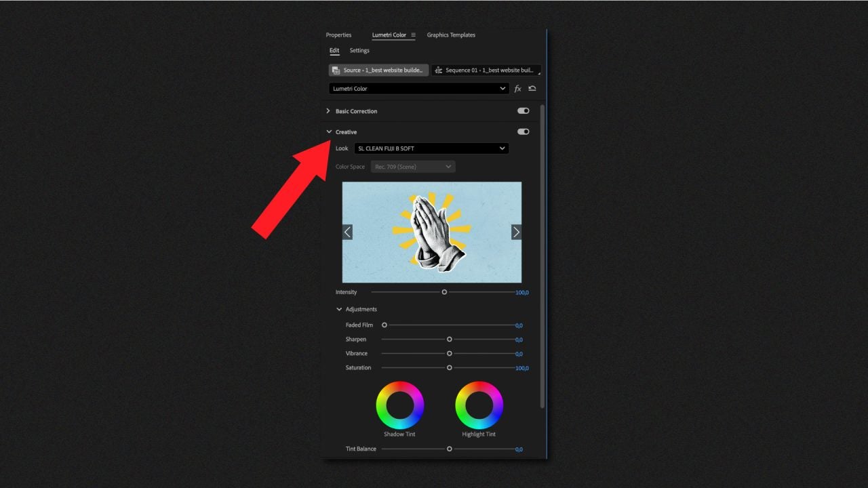868x488 pixels.
Task: Disable the Creative section toggle
Action: pos(522,131)
